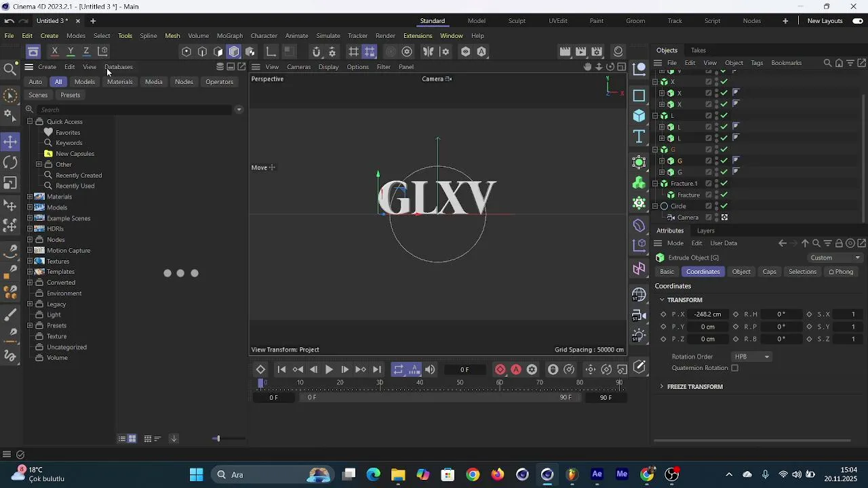
Task: Click Render to Picture Viewer icon
Action: point(580,52)
